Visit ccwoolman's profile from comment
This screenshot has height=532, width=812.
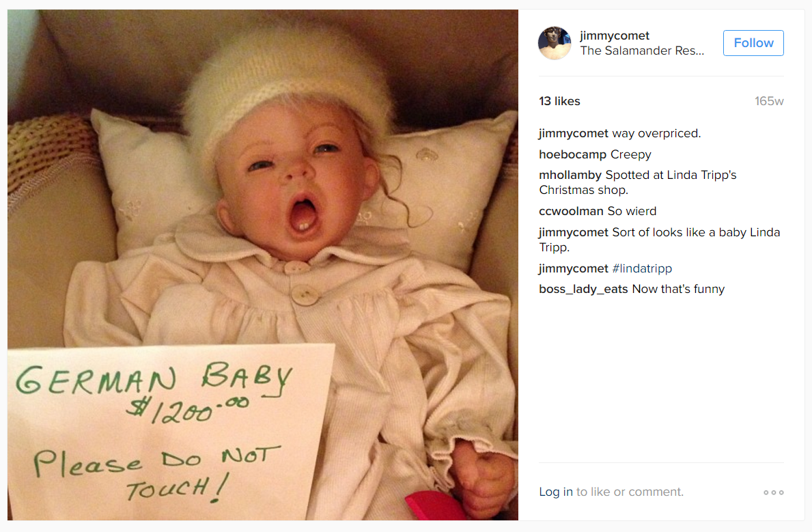(x=571, y=211)
